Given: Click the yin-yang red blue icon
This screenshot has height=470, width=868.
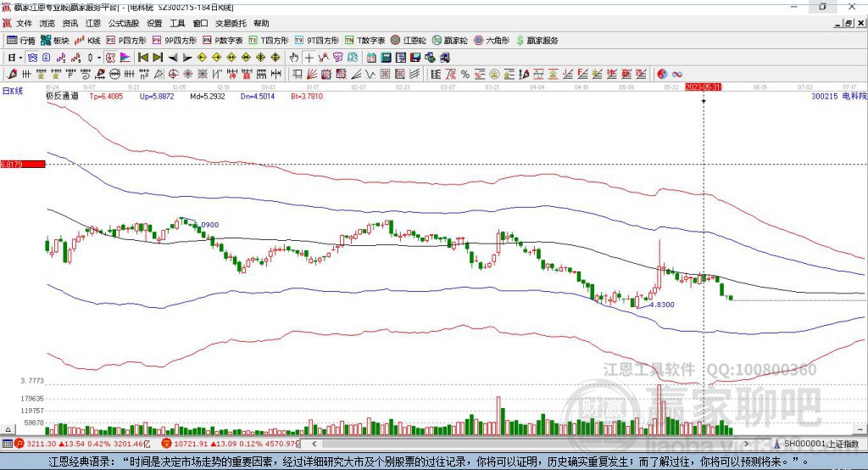Looking at the screenshot, I should pos(662,75).
